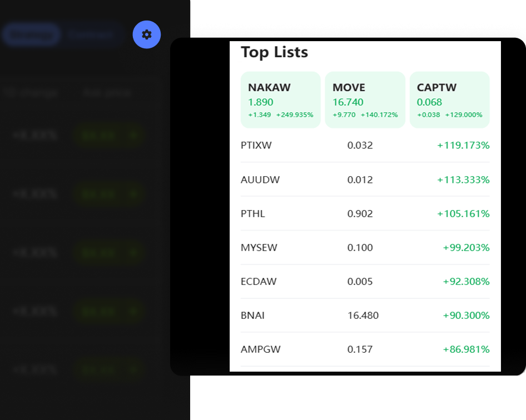Open the MOVE stock card
526x420 pixels.
[365, 99]
